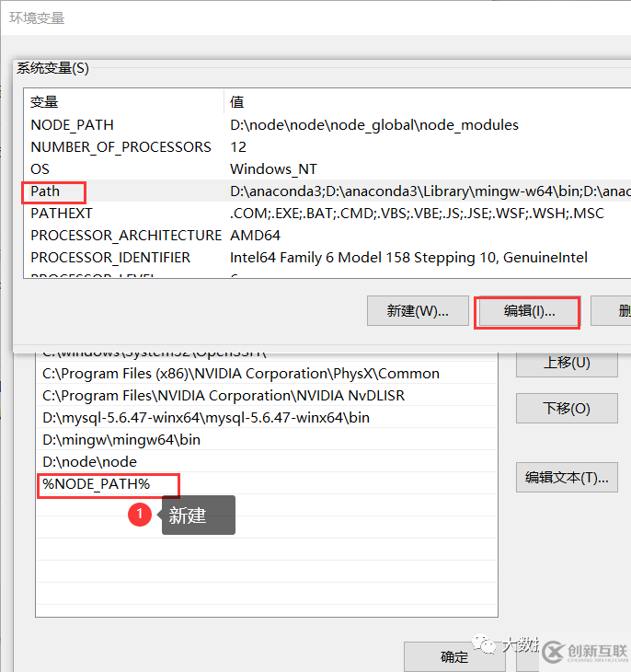Click the 编辑文本(T)... button

[567, 478]
